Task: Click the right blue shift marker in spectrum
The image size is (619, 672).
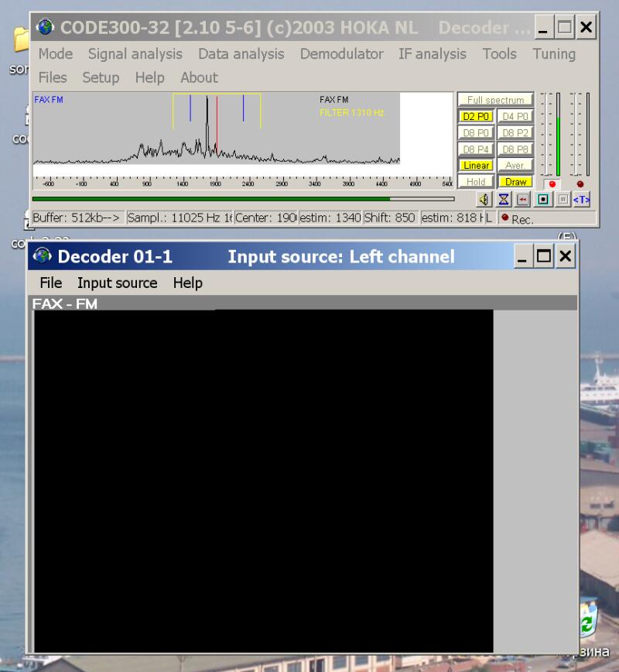Action: tap(243, 108)
